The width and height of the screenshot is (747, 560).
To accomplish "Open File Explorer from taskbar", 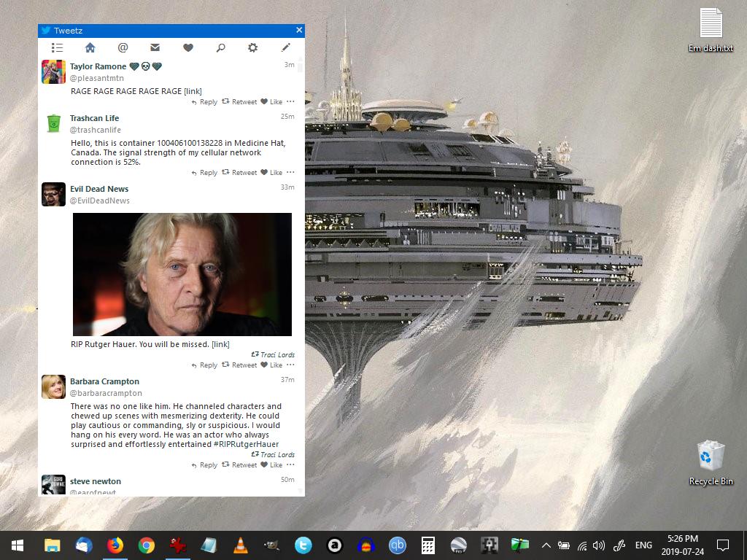I will point(53,545).
